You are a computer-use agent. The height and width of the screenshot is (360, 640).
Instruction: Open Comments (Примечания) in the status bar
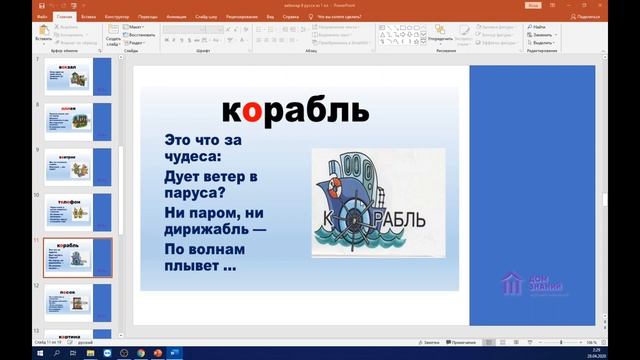pyautogui.click(x=461, y=342)
